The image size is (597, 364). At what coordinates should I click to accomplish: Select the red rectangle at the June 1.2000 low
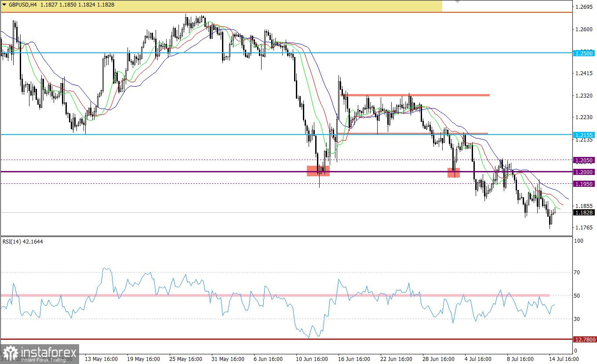tap(318, 171)
